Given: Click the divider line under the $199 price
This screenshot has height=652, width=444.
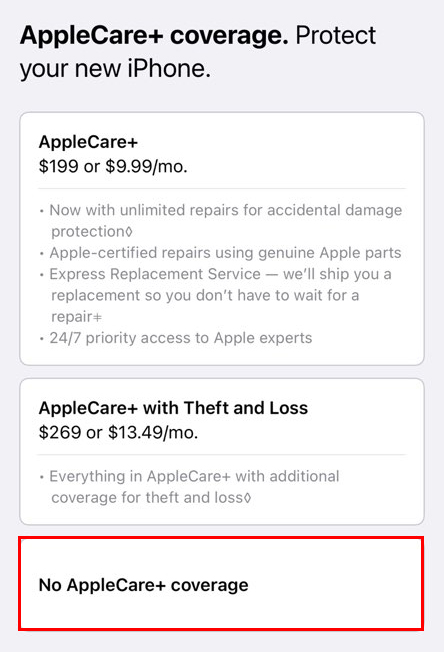Looking at the screenshot, I should click(x=222, y=188).
